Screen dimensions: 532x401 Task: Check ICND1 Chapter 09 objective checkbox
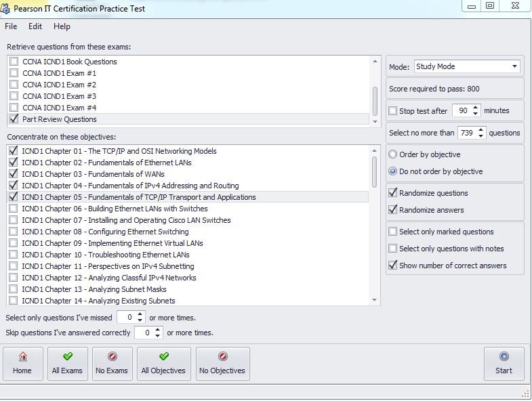click(14, 243)
